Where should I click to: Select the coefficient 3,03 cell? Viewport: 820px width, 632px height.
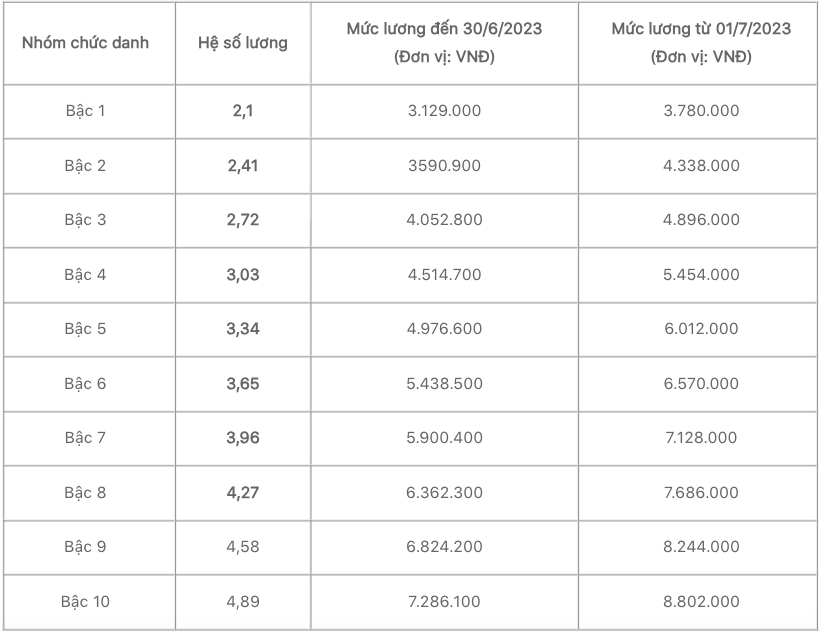(243, 275)
